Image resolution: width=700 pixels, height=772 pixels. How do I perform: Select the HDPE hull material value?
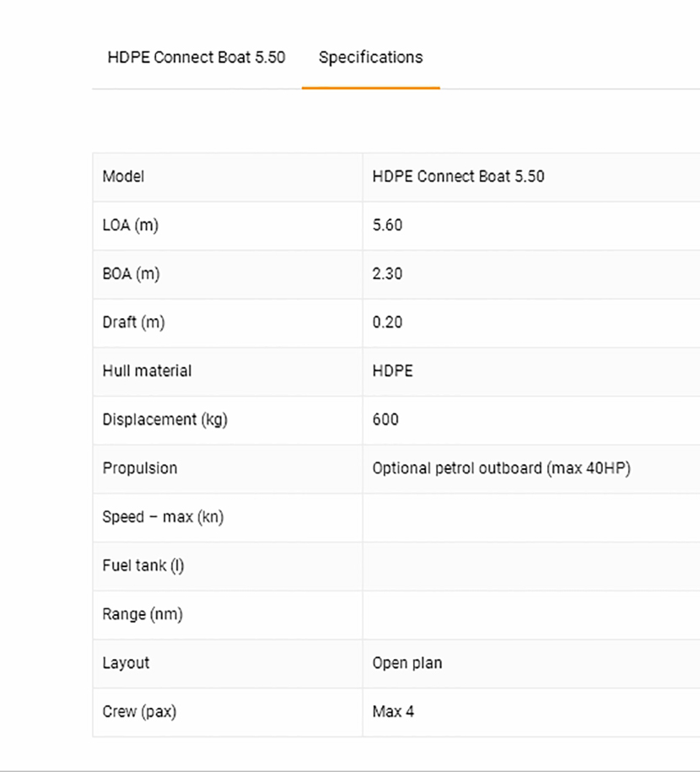[x=392, y=371]
